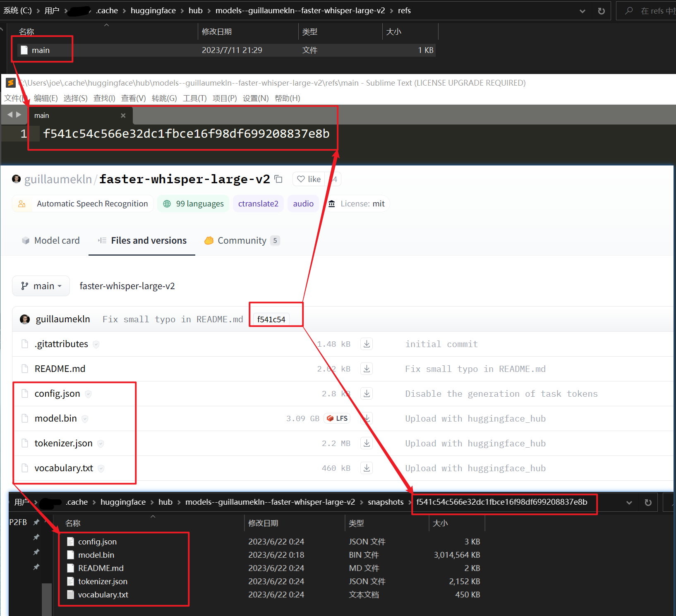Image resolution: width=676 pixels, height=616 pixels.
Task: Click the LFS badge next to model.bin
Action: [x=337, y=418]
